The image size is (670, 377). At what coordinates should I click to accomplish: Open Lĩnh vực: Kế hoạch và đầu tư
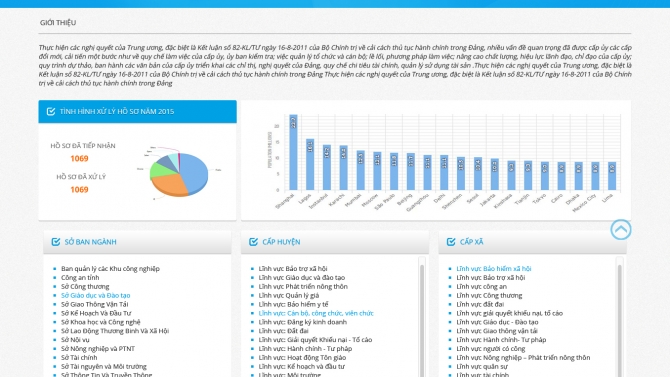click(x=302, y=366)
